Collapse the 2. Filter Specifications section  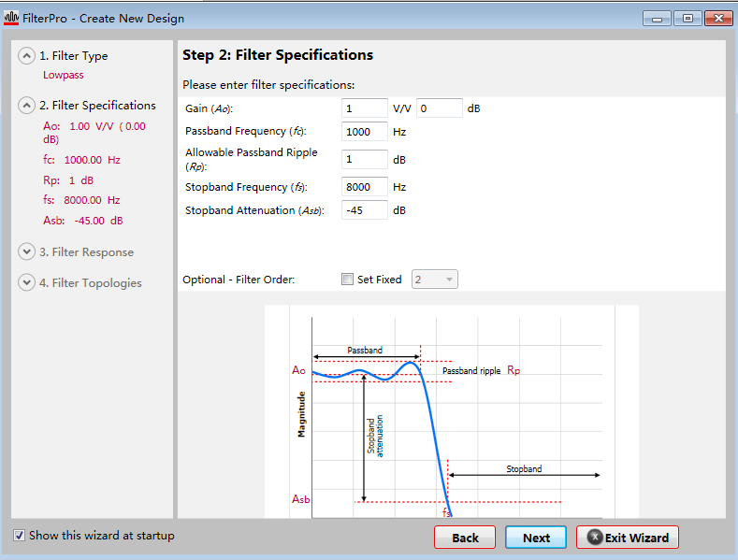tap(26, 106)
